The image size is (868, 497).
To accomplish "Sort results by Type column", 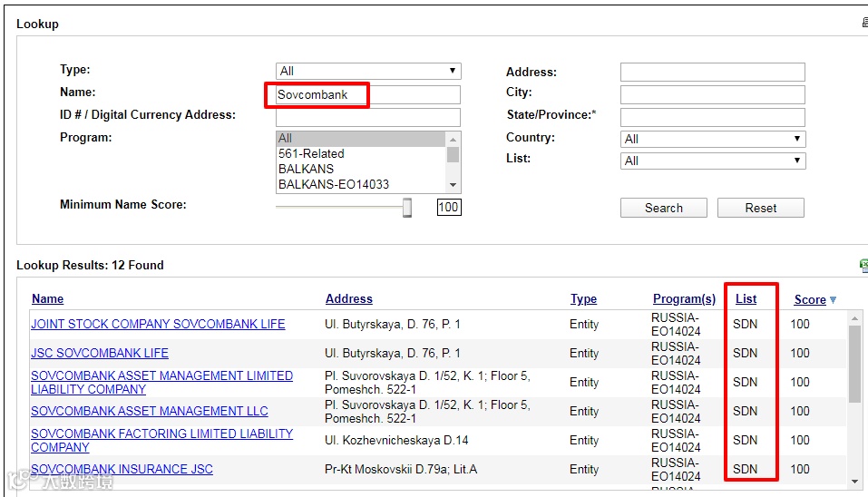I will click(x=583, y=299).
